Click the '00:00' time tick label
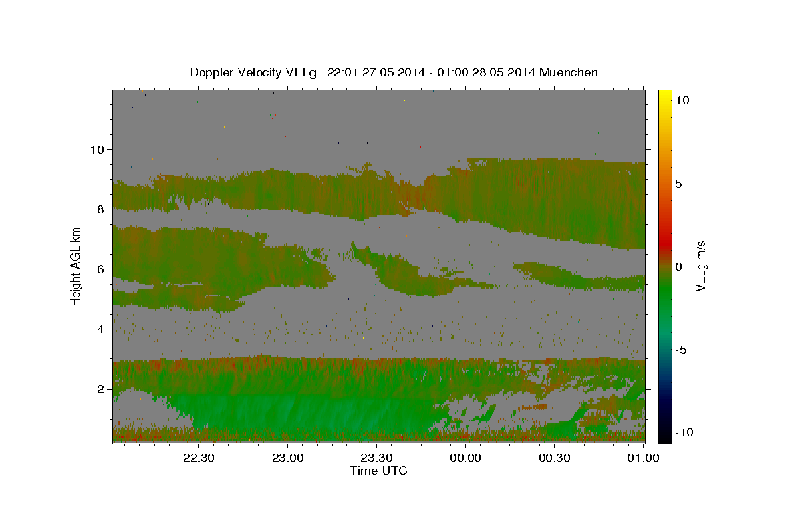This screenshot has width=798, height=532. (465, 458)
